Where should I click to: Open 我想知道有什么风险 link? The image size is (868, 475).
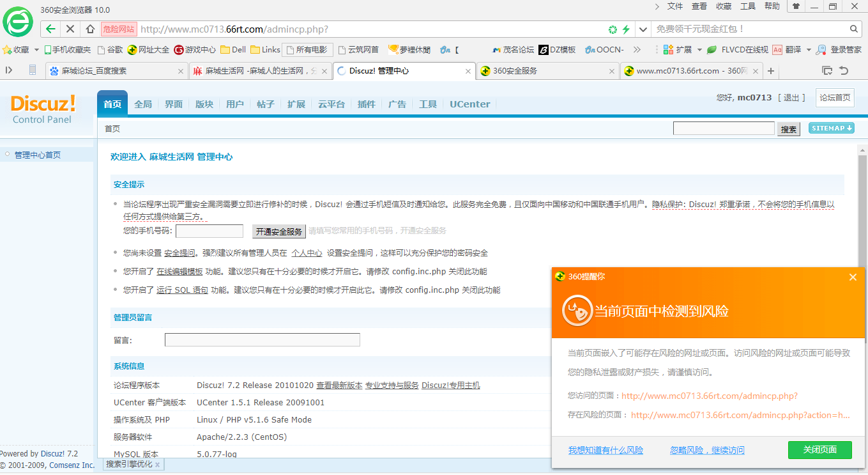tap(605, 451)
